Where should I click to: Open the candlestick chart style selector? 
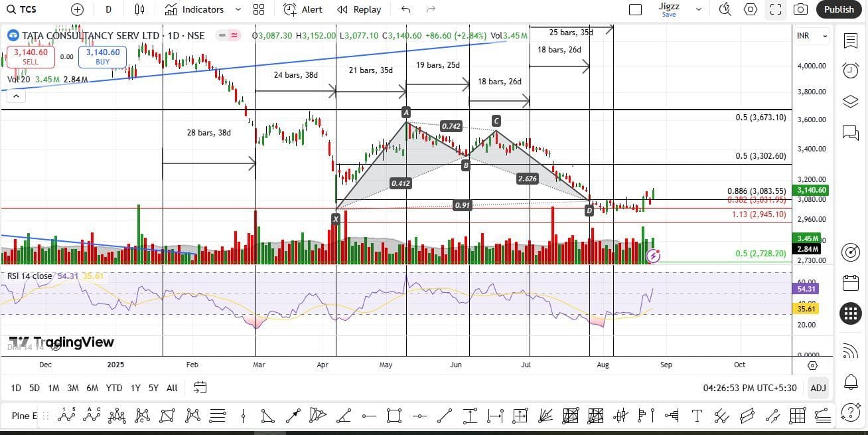[x=139, y=9]
